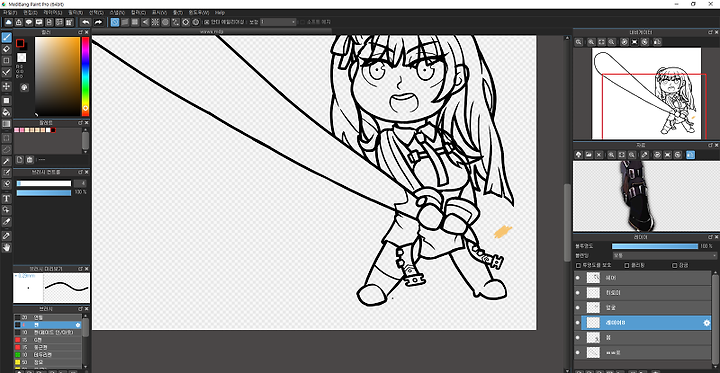The height and width of the screenshot is (373, 720).
Task: Delete color with palette trash icon
Action: 30,160
